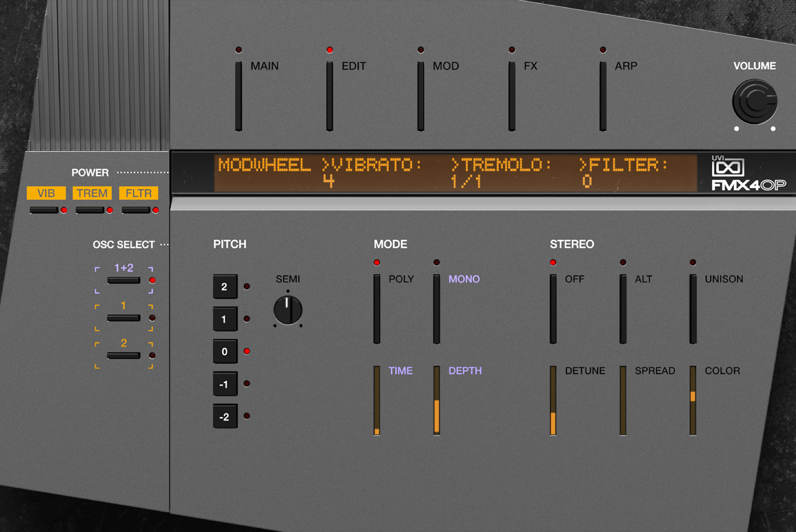
Task: Select oscillator 1 in OSC SELECT
Action: (x=123, y=318)
